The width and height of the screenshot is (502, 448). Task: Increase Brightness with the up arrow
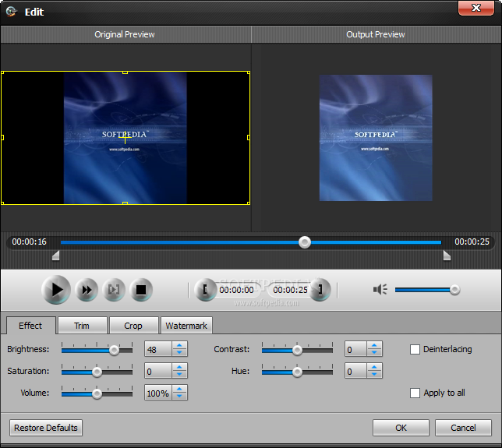pos(179,345)
